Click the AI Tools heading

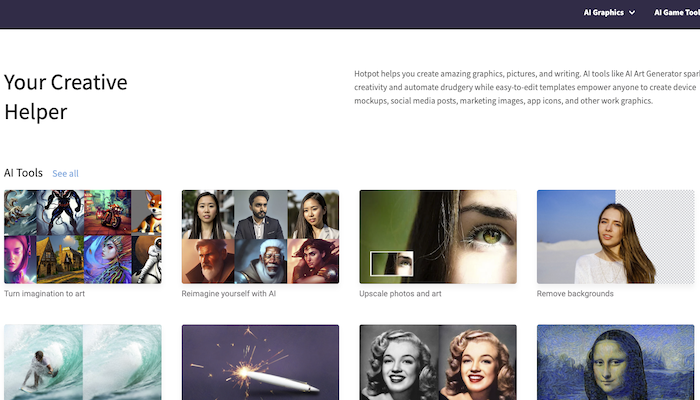(23, 173)
